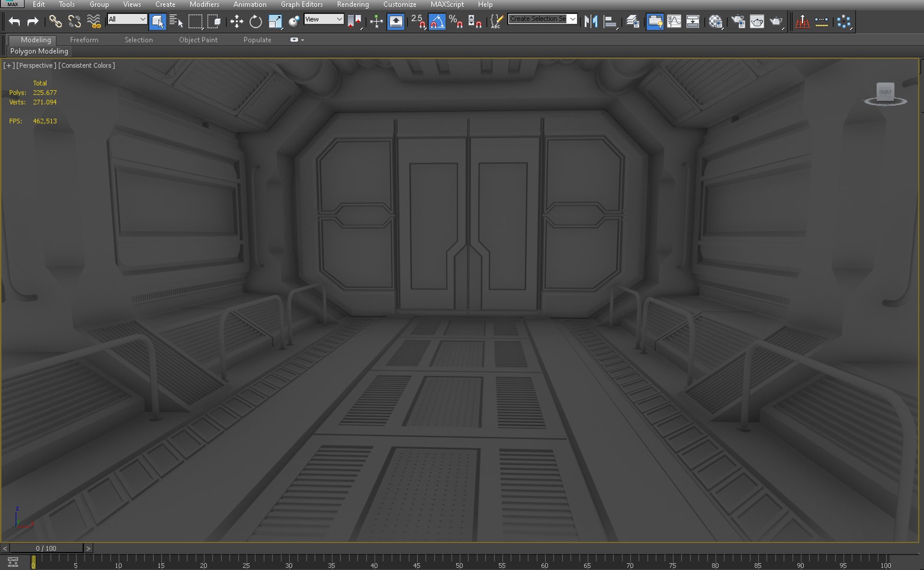The image size is (924, 570).
Task: Click Select and Place tool
Action: [x=294, y=22]
